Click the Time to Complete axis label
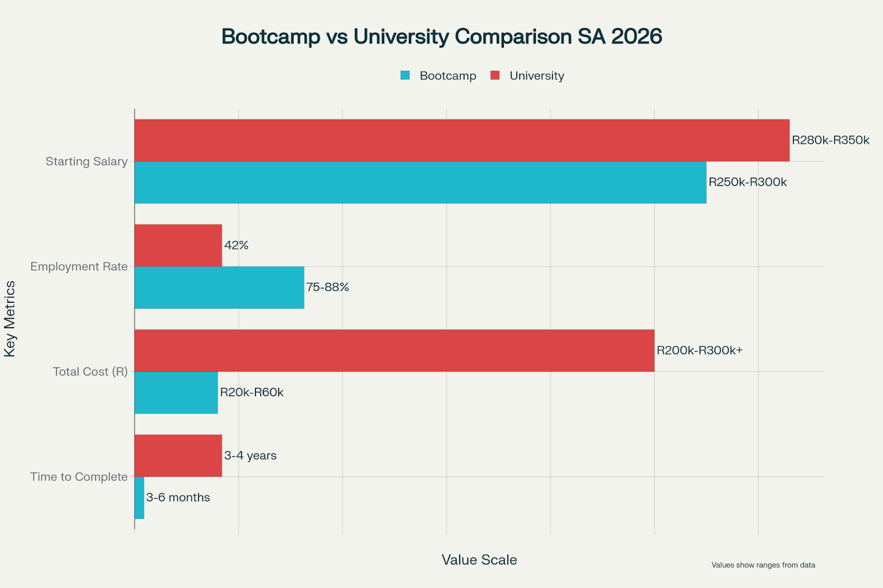Image resolution: width=883 pixels, height=588 pixels. (79, 477)
